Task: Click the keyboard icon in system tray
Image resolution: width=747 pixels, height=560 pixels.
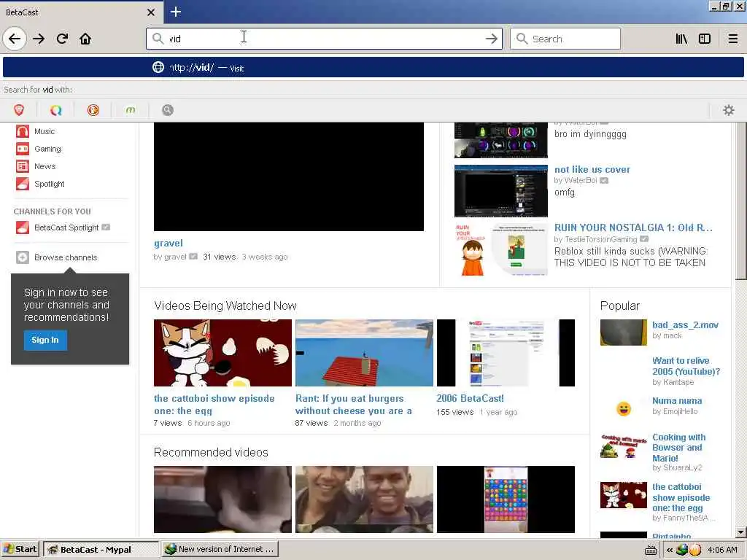Action: (650, 550)
